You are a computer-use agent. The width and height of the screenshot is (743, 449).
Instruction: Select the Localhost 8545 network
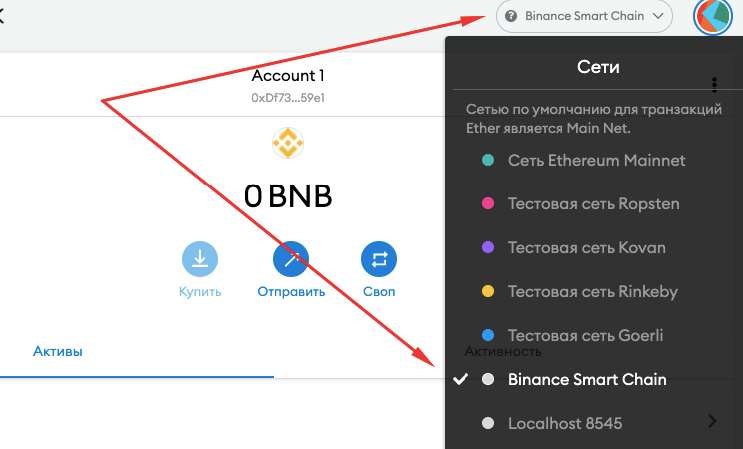565,424
